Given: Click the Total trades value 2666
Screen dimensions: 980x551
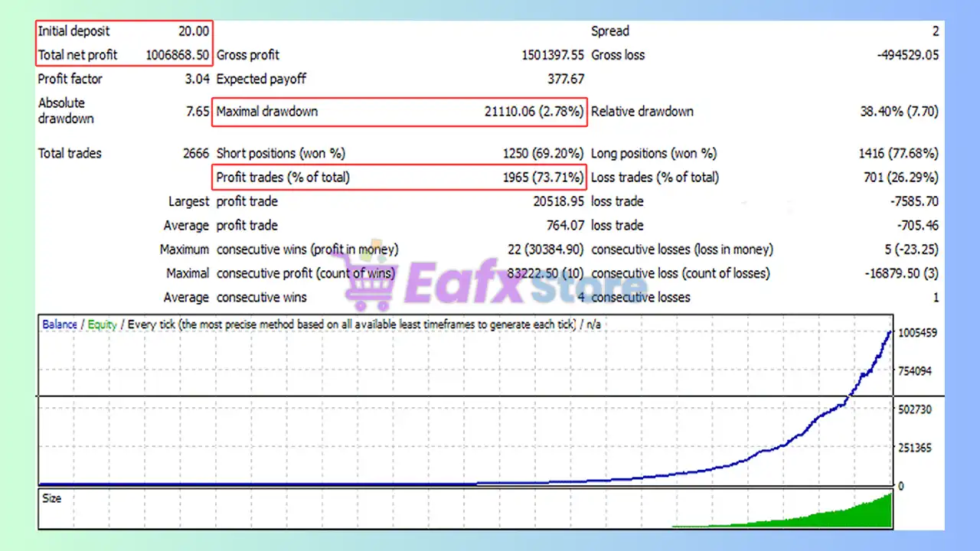Looking at the screenshot, I should (x=195, y=154).
